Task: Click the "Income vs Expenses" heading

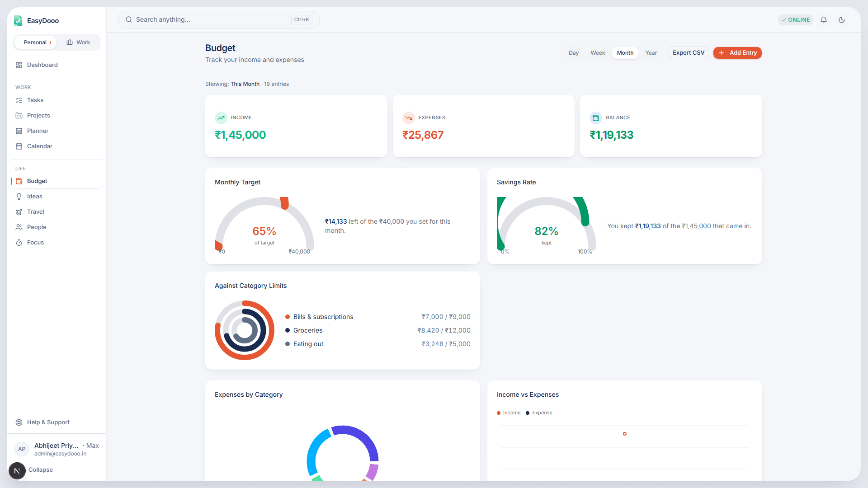Action: [528, 394]
